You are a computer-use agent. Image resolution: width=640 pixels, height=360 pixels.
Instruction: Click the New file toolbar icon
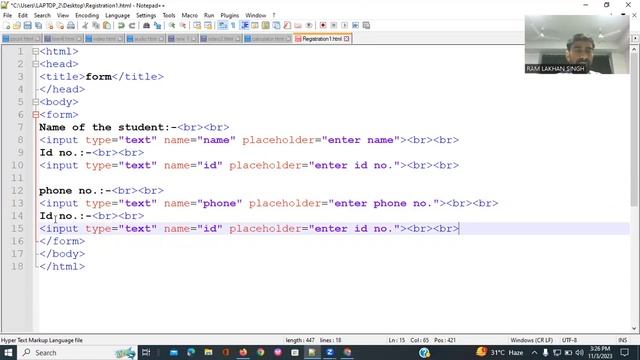7,25
